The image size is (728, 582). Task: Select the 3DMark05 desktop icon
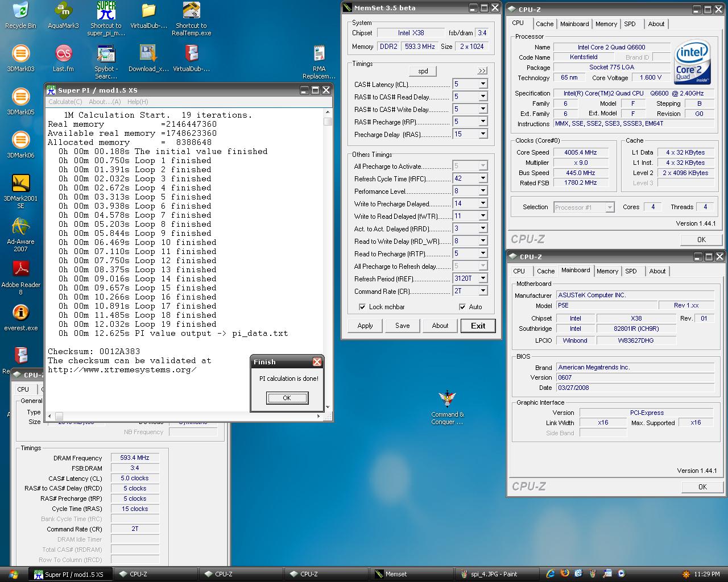[x=20, y=102]
